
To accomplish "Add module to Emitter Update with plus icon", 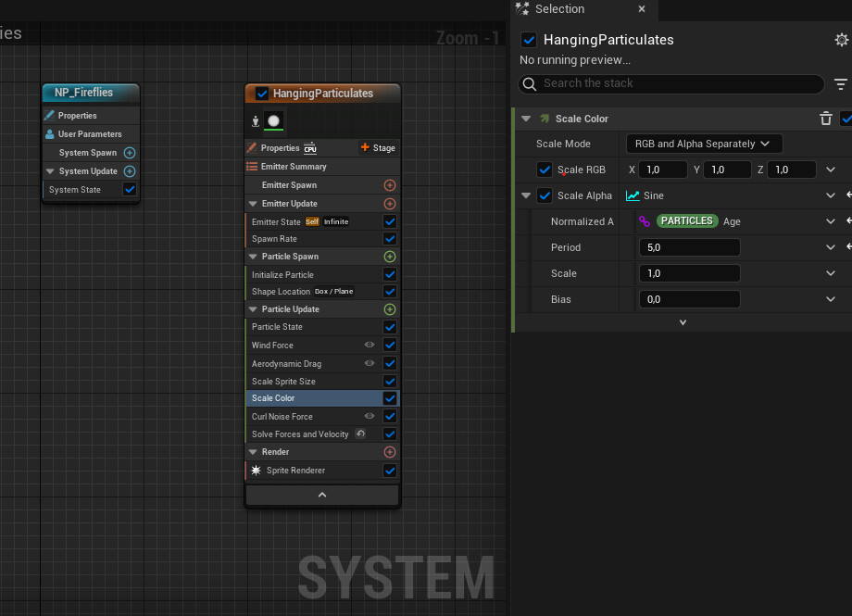I will tap(390, 204).
